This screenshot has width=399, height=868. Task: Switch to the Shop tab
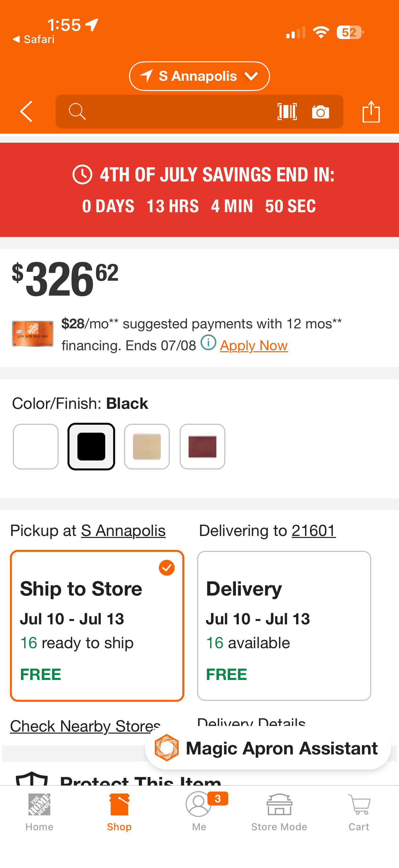tap(119, 812)
